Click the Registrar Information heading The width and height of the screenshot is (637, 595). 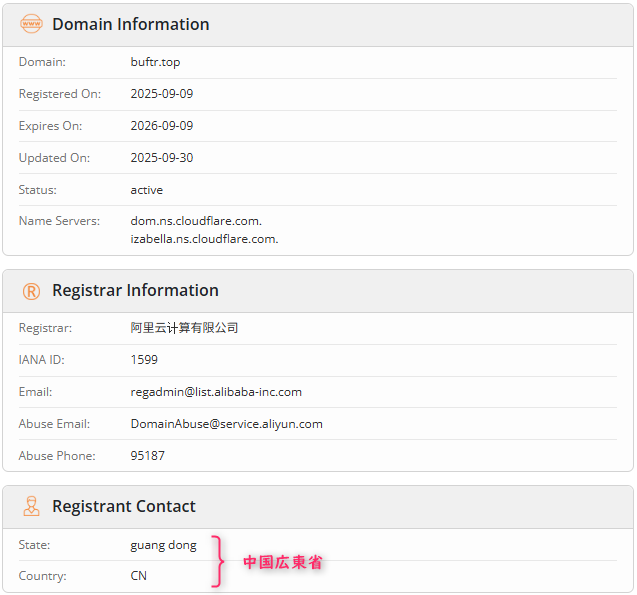(x=135, y=291)
